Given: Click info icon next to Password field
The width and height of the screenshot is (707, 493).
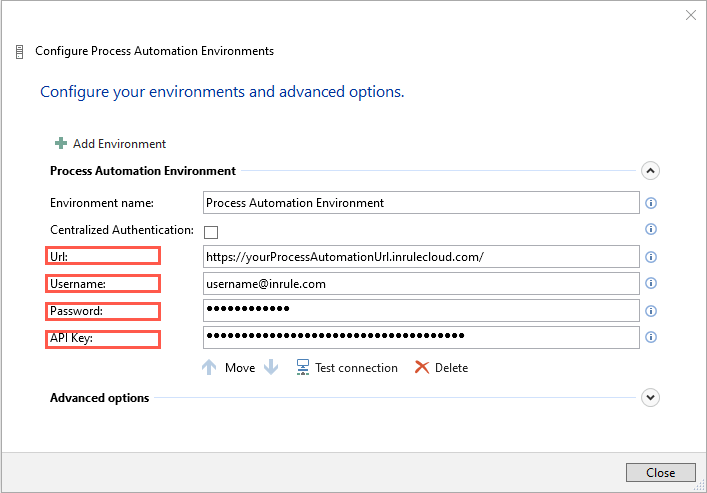Looking at the screenshot, I should [x=651, y=311].
